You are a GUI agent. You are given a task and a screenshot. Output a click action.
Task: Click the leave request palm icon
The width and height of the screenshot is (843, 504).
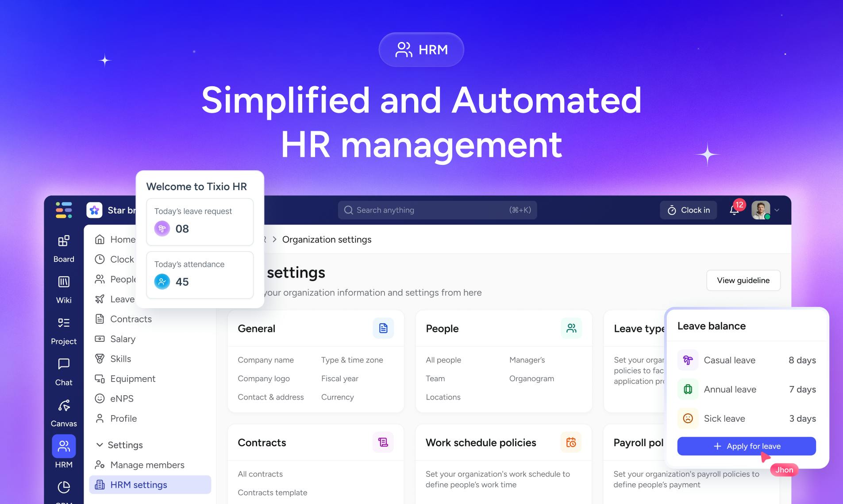click(162, 229)
